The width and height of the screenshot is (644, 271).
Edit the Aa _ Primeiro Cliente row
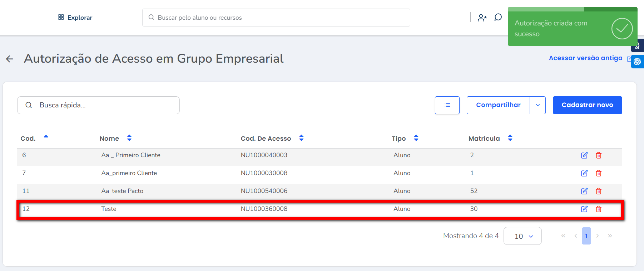point(584,155)
